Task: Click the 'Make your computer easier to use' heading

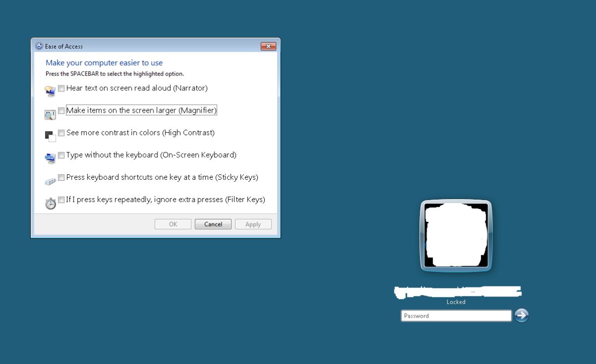Action: pyautogui.click(x=104, y=63)
